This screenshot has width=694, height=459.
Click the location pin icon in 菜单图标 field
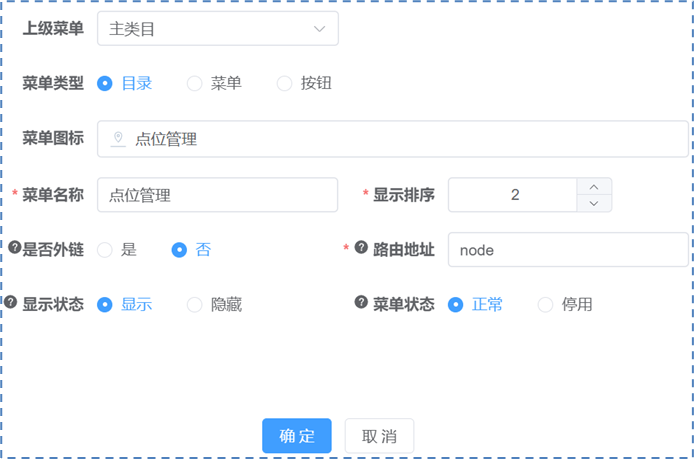coord(119,139)
